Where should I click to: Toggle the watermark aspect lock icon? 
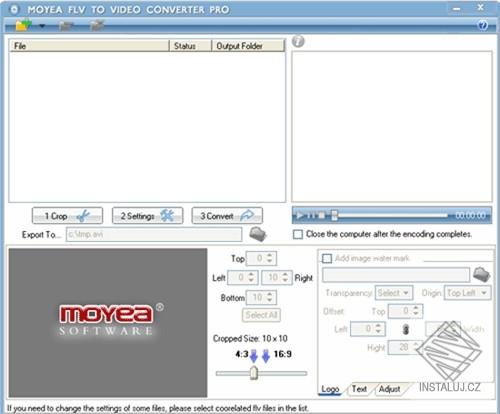coord(405,329)
